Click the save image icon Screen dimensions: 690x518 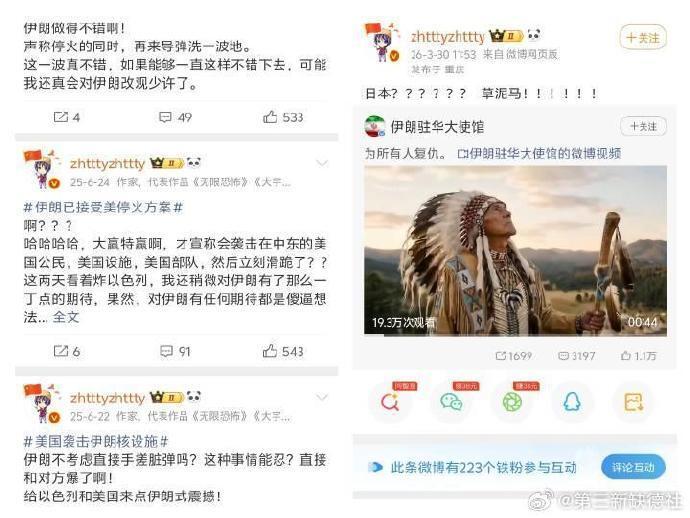pyautogui.click(x=633, y=401)
